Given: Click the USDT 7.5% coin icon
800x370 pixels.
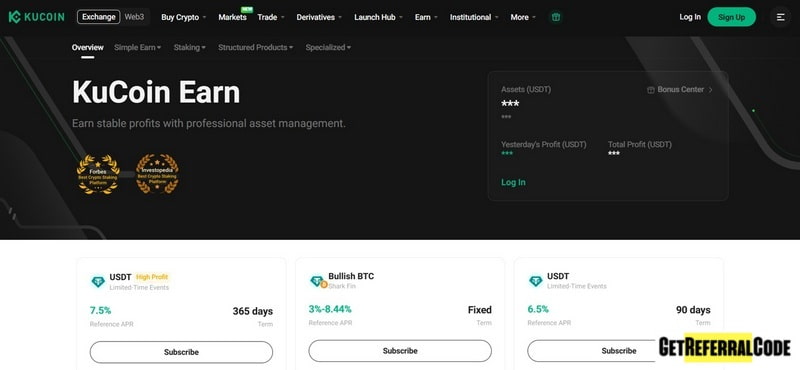Looking at the screenshot, I should click(97, 281).
